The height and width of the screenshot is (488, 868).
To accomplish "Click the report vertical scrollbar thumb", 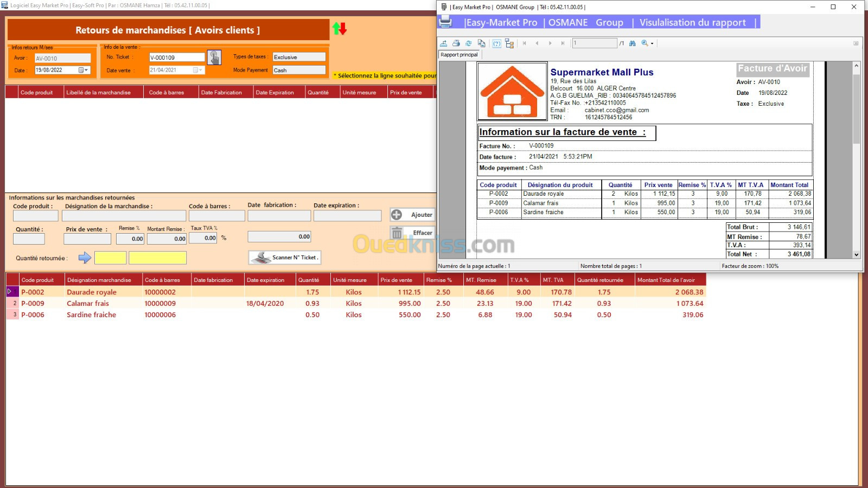I will [856, 108].
